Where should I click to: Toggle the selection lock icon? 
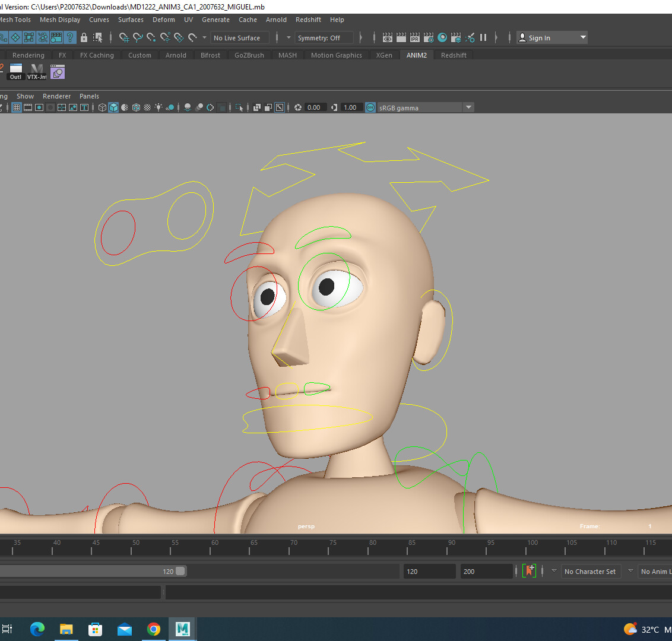[x=85, y=37]
